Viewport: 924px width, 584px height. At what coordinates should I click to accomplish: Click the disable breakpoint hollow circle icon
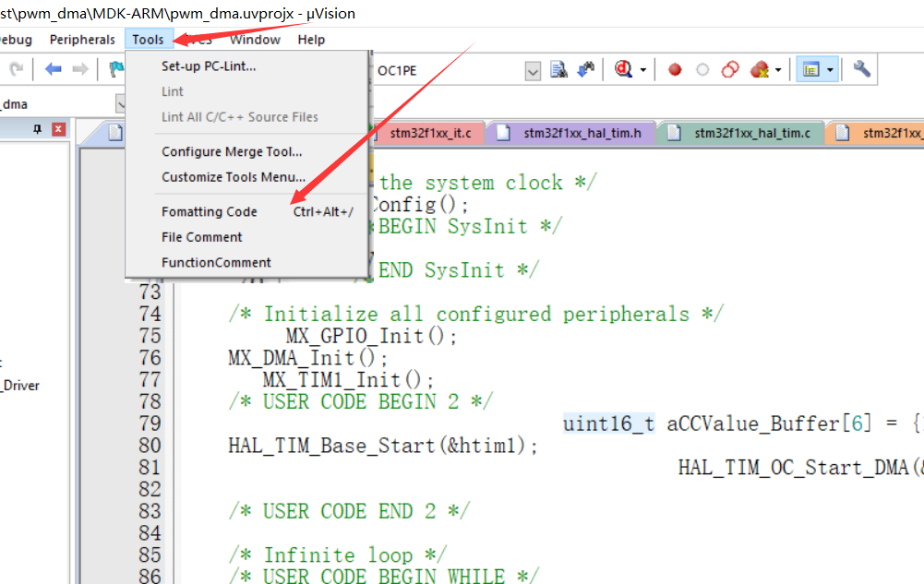(x=702, y=70)
